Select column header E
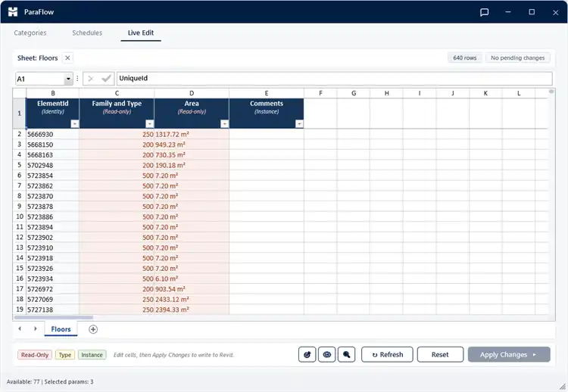Viewport: 568px width, 392px height. coord(267,93)
